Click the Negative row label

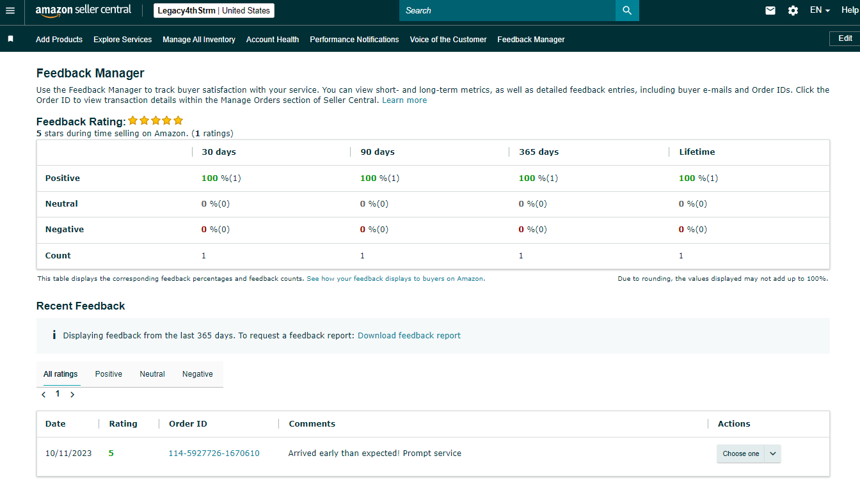pyautogui.click(x=65, y=230)
